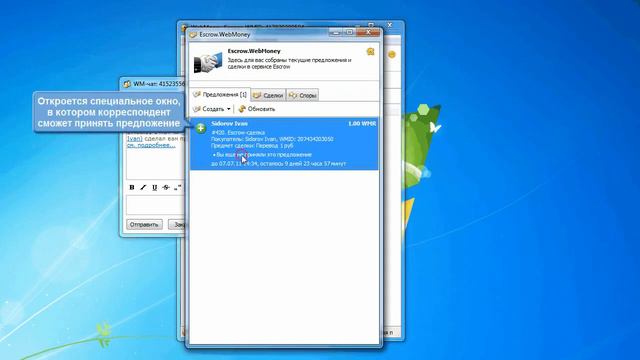The image size is (640, 360).
Task: Open the Создать dropdown menu
Action: tap(211, 109)
